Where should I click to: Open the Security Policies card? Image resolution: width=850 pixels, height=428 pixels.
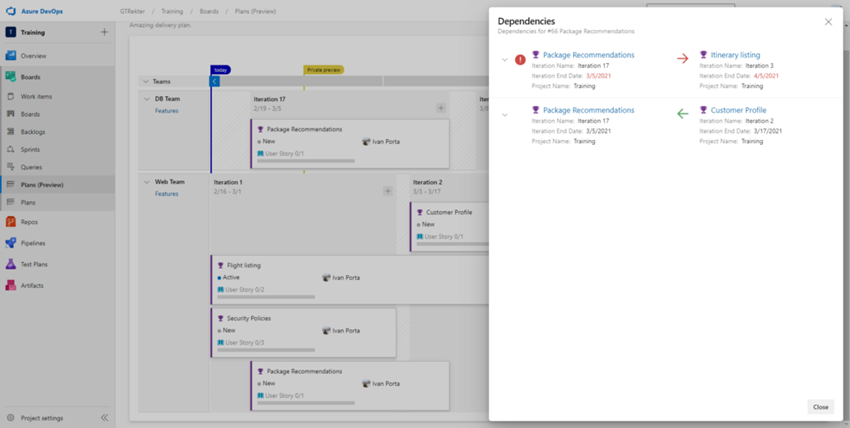click(x=303, y=333)
